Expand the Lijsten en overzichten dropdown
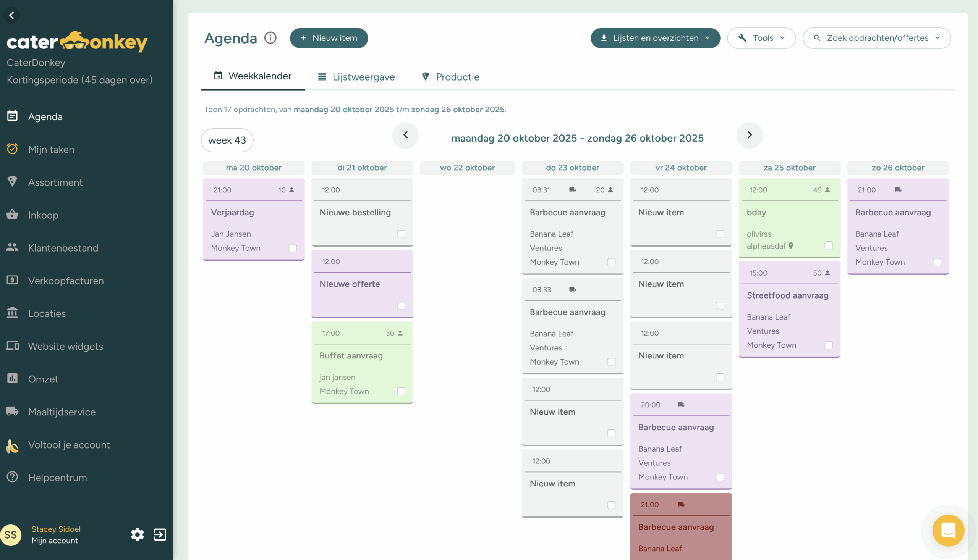This screenshot has width=978, height=560. (x=655, y=38)
